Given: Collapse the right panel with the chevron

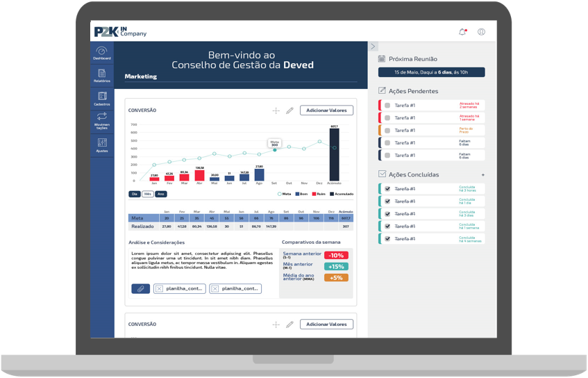Looking at the screenshot, I should (373, 46).
